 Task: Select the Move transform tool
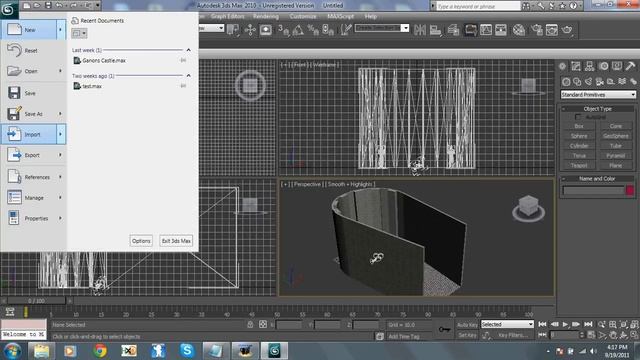tap(250, 30)
